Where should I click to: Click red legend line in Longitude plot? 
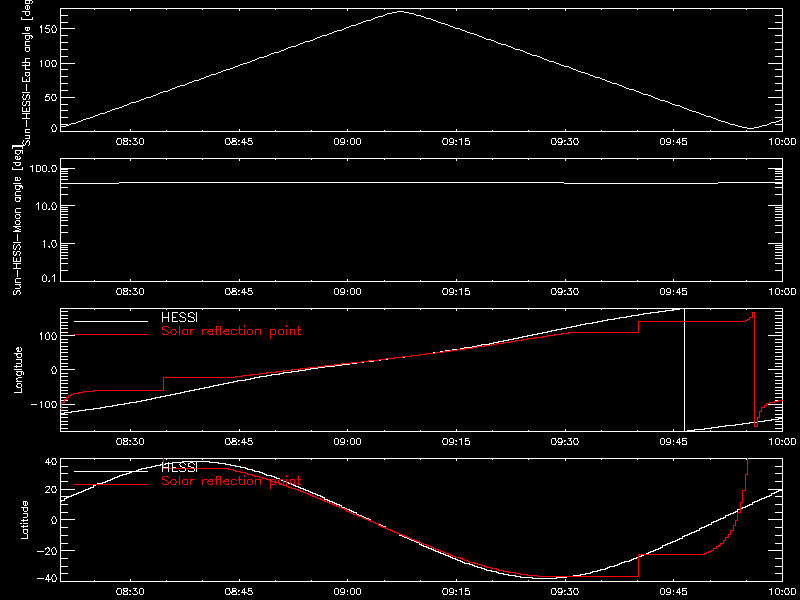coord(111,335)
